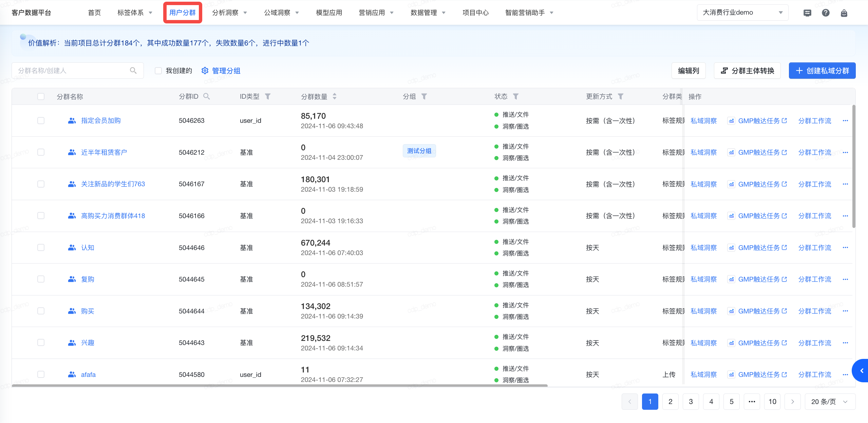Click the 创建私域分群 button
The width and height of the screenshot is (868, 423).
click(822, 71)
